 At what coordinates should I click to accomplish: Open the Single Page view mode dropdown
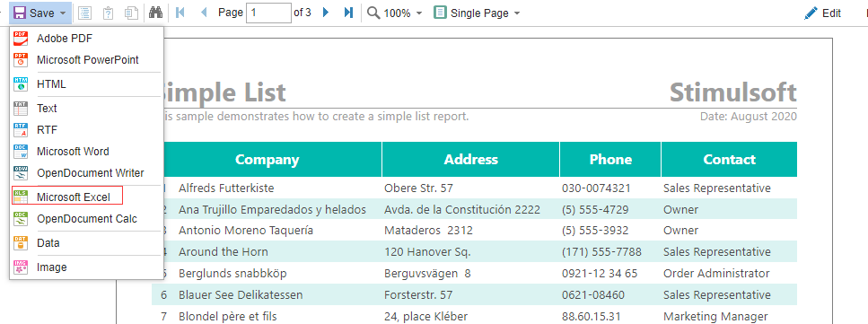pyautogui.click(x=477, y=13)
